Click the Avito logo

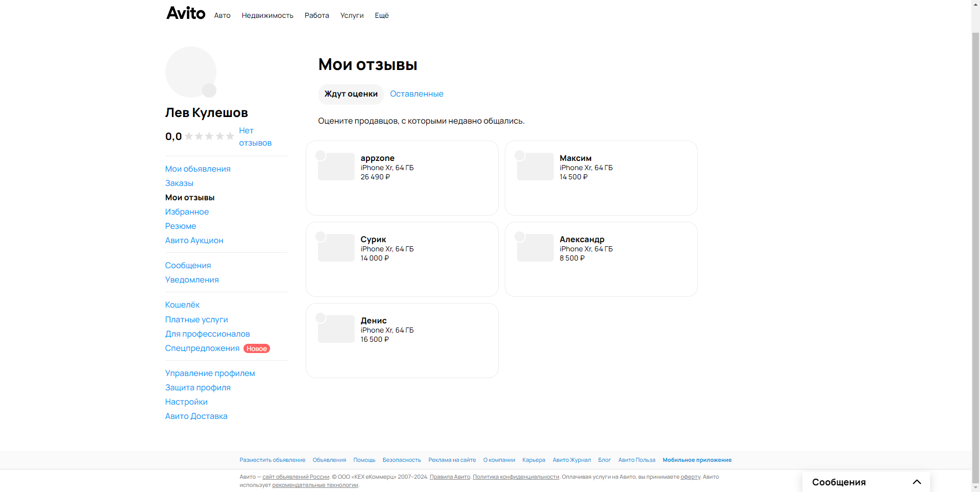click(186, 13)
